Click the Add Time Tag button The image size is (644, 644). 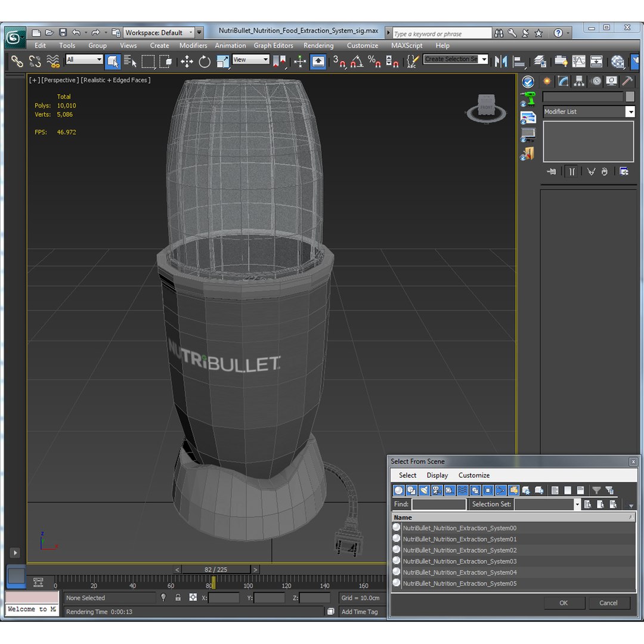point(360,612)
